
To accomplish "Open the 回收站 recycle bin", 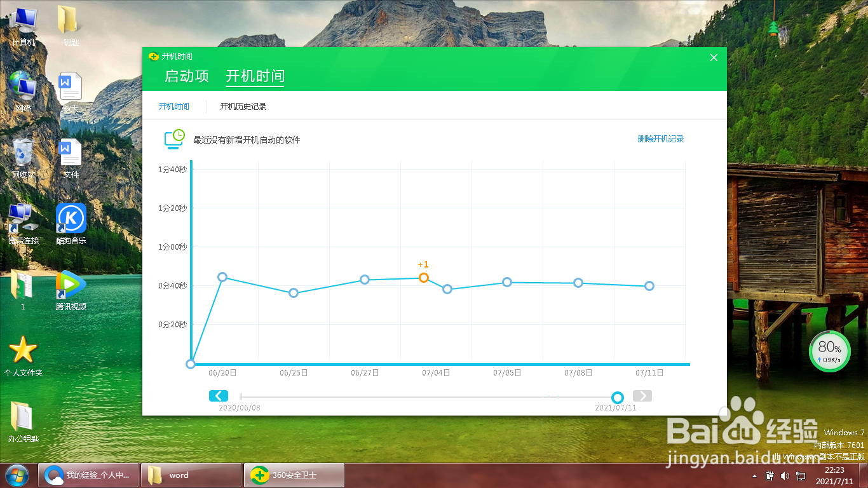I will (24, 158).
